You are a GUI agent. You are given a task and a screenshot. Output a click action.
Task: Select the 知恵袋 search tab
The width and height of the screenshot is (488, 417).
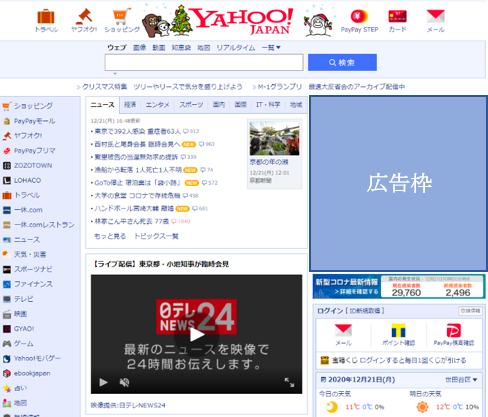181,48
